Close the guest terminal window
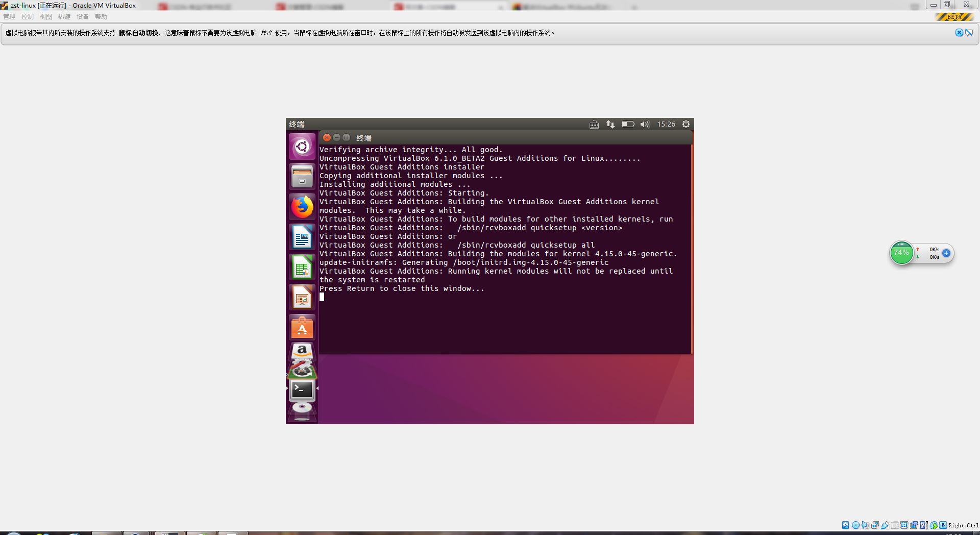This screenshot has height=535, width=980. click(x=327, y=138)
